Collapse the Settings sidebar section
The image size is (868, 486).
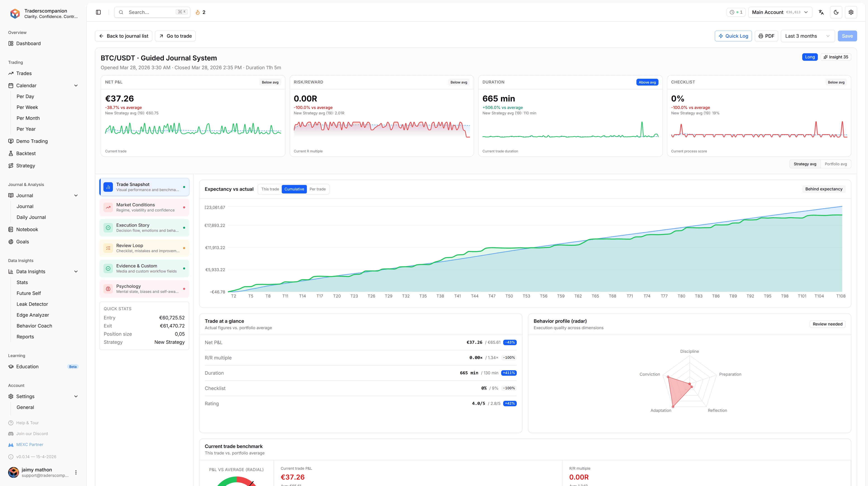coord(76,397)
